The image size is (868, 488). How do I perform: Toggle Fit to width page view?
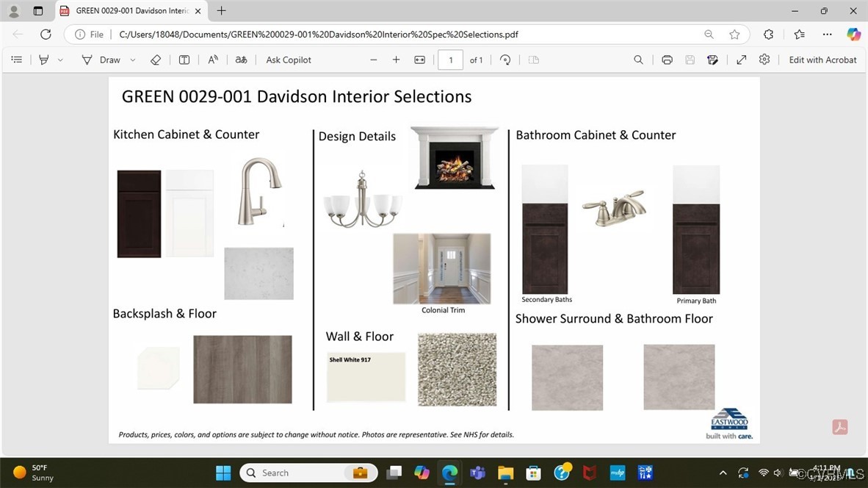[419, 60]
